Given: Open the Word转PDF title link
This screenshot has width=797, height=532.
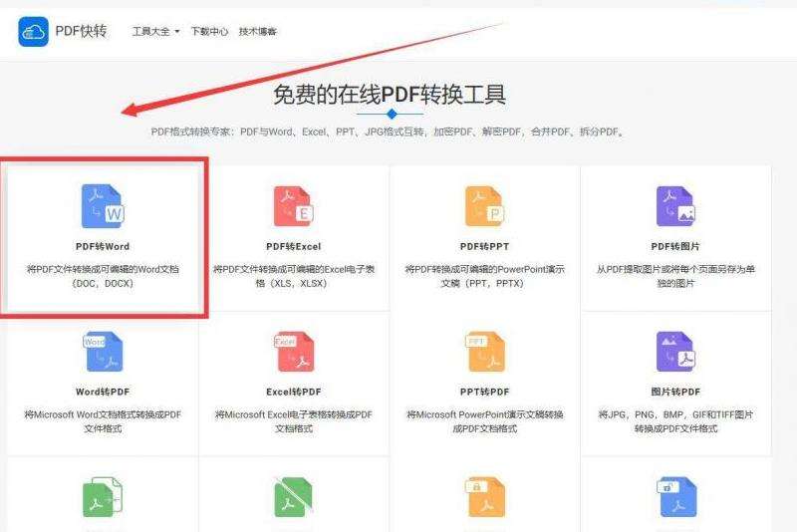Looking at the screenshot, I should (x=103, y=392).
